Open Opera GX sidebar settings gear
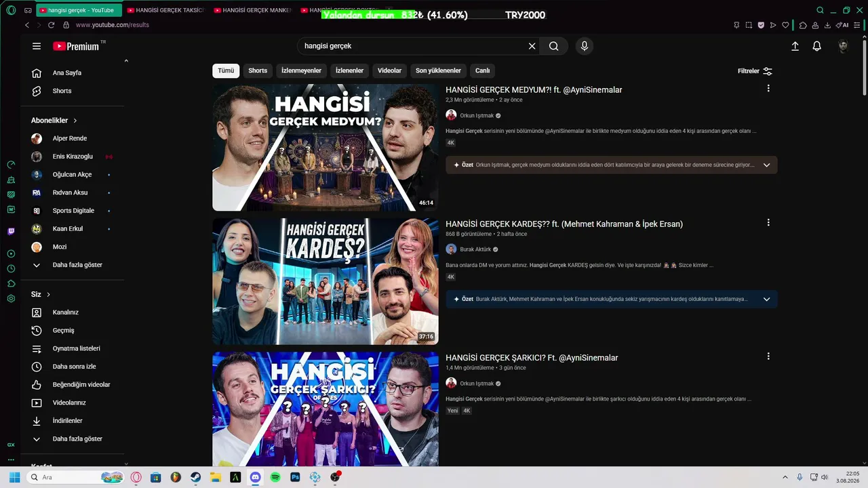Screen dimensions: 868x488 (x=11, y=298)
